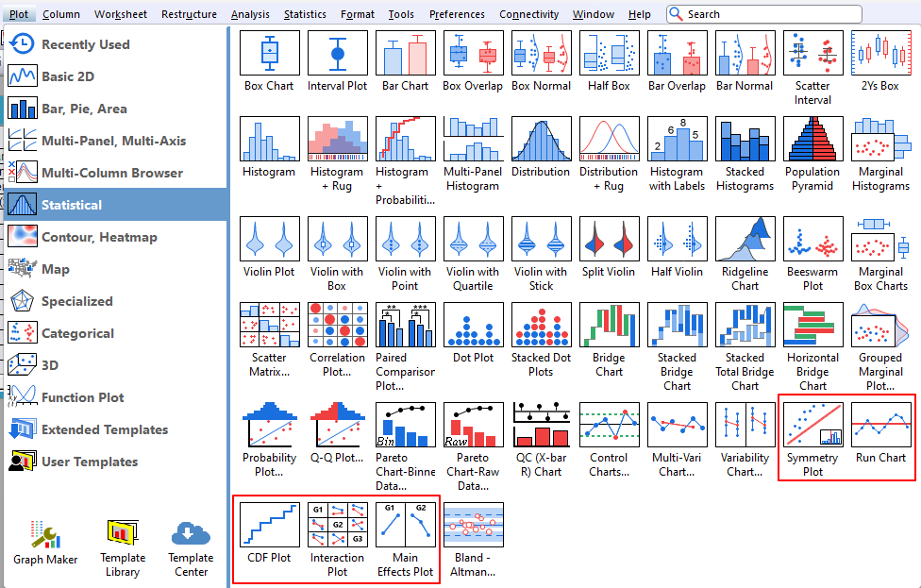Select the Symmetry Plot icon
Viewport: 921px width, 588px height.
click(x=812, y=425)
